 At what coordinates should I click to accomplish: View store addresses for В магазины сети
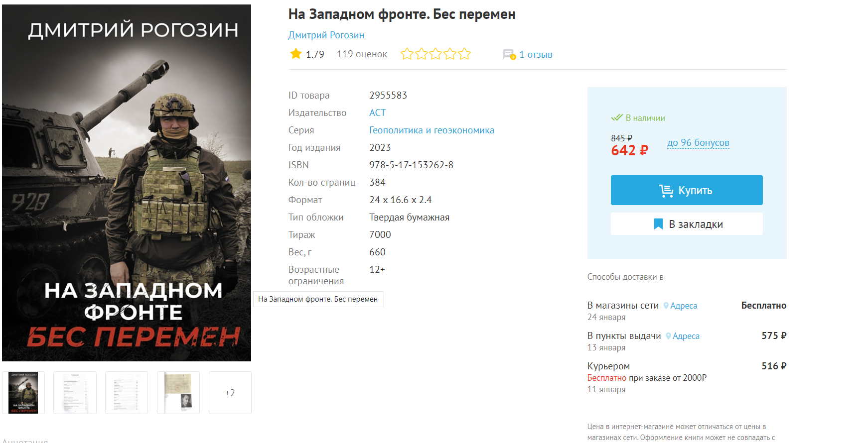[x=684, y=306]
